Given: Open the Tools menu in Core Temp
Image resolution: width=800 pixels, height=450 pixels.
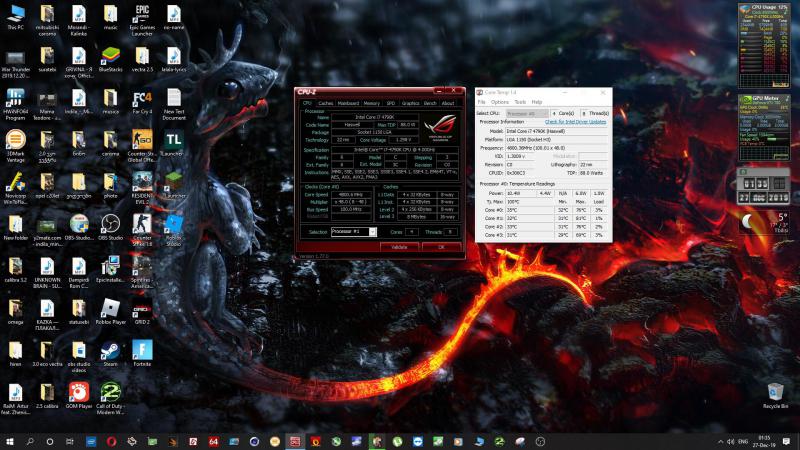Looking at the screenshot, I should point(520,102).
